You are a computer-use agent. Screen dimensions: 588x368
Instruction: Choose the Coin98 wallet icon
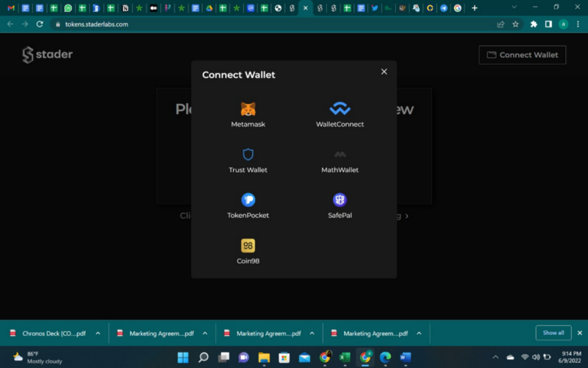(x=248, y=246)
